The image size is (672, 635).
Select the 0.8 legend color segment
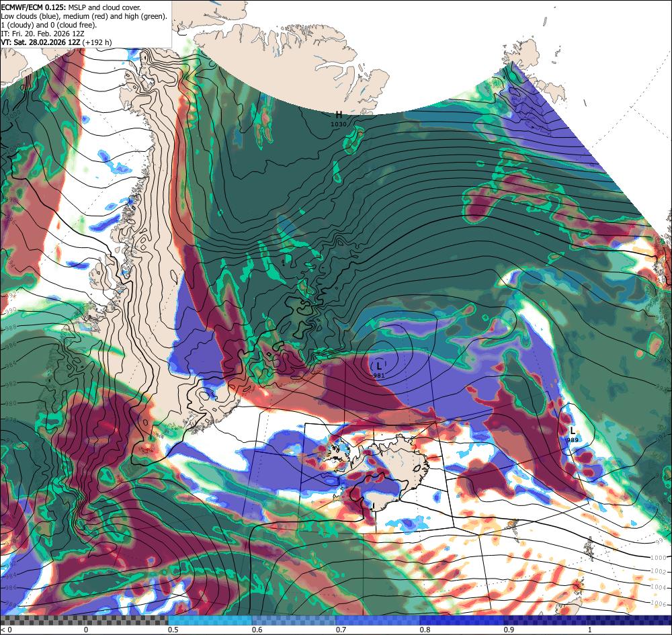[462, 620]
